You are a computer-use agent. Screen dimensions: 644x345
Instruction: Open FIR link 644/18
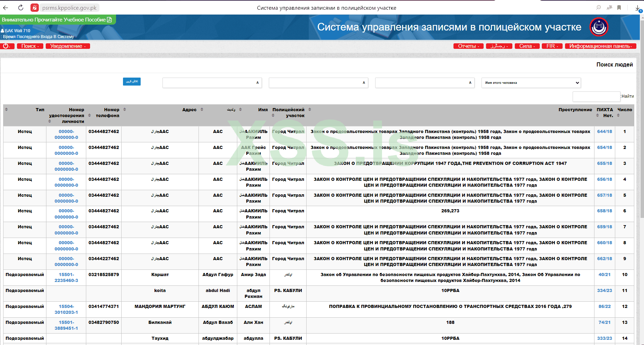(605, 132)
